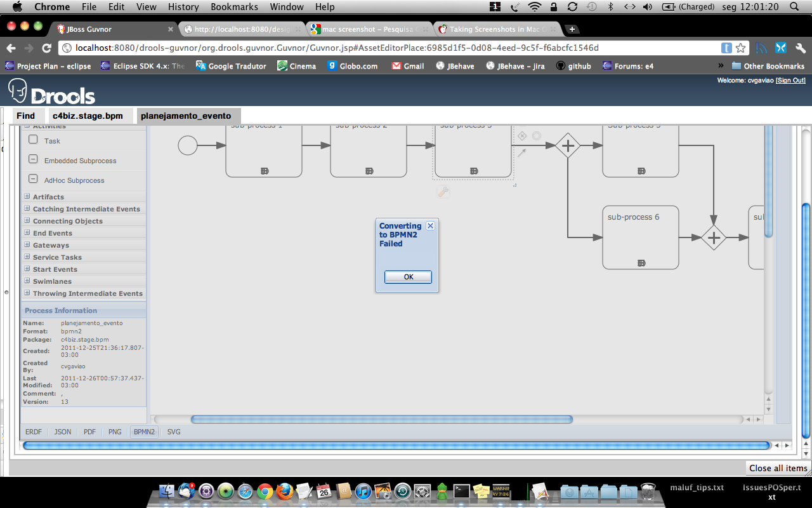
Task: Switch to the c4biz.stage.bpm tab
Action: pyautogui.click(x=88, y=116)
